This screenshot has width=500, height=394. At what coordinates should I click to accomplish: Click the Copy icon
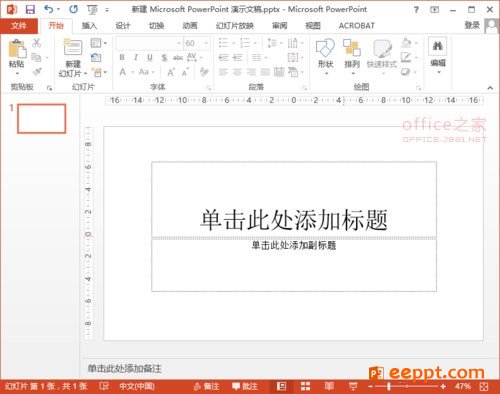coord(36,57)
